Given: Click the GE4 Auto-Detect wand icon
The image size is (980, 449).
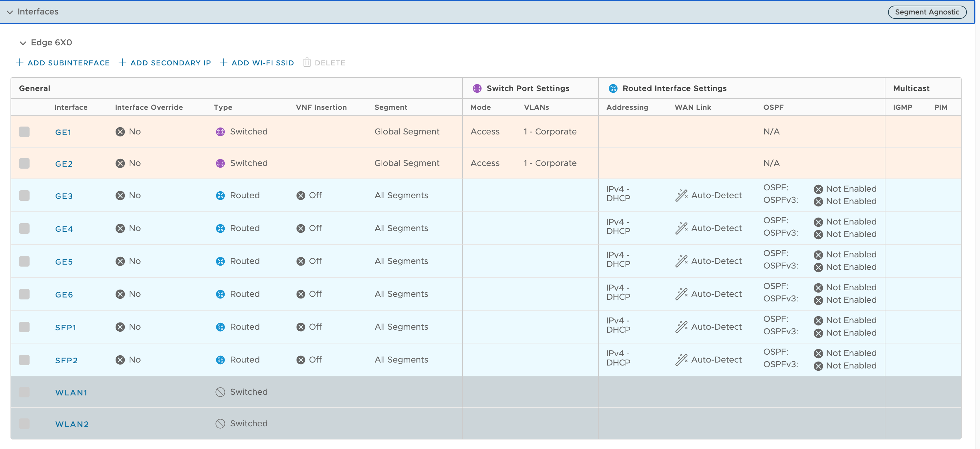Looking at the screenshot, I should pyautogui.click(x=681, y=228).
